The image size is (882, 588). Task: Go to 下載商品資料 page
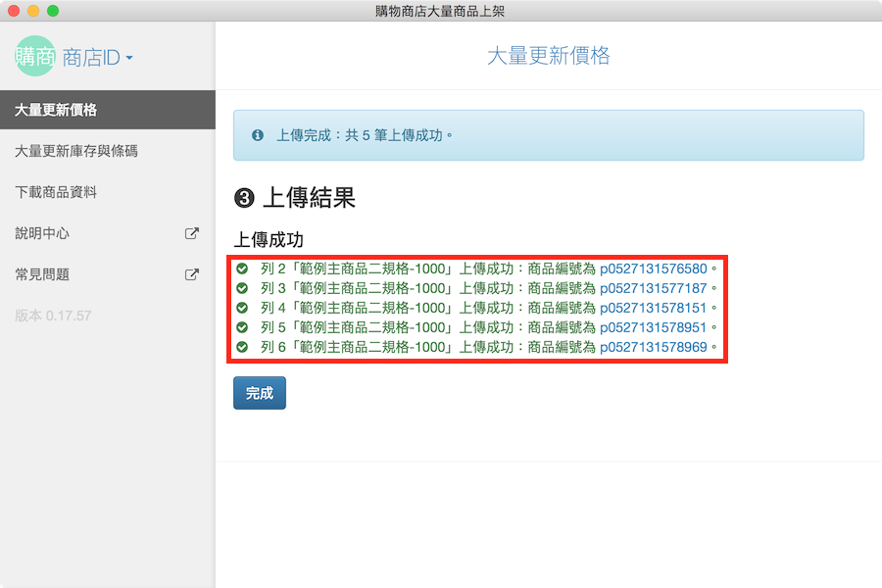point(56,192)
